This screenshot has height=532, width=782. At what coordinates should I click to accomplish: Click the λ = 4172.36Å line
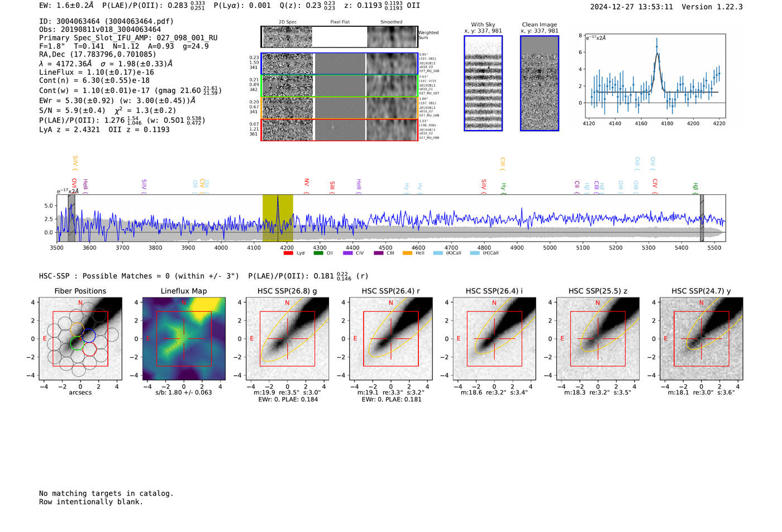tap(106, 64)
